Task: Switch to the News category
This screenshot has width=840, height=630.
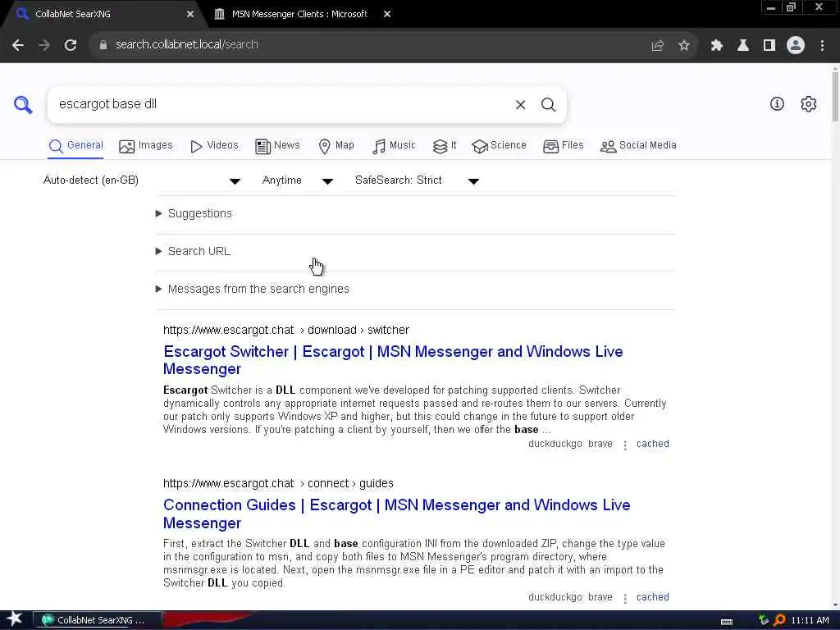Action: click(277, 146)
